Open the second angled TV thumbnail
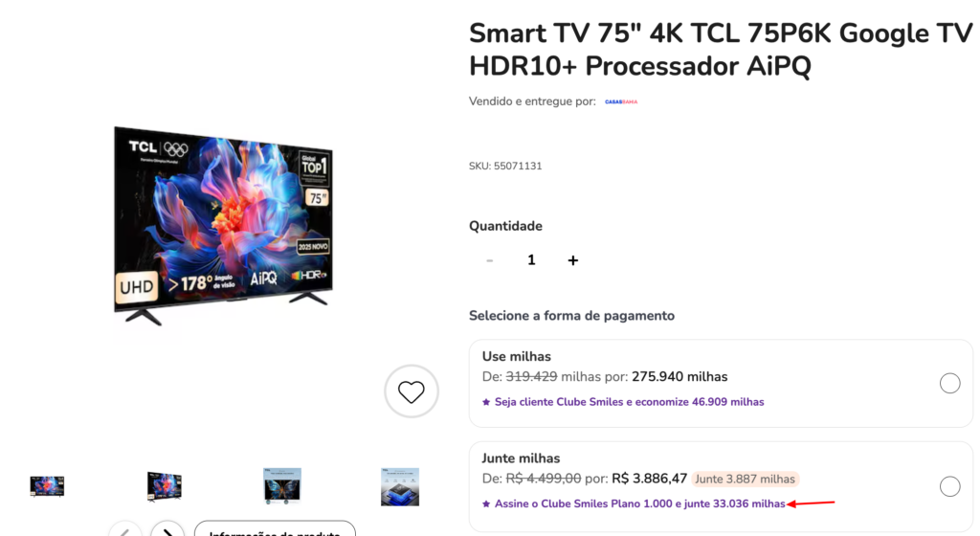This screenshot has width=980, height=536. (x=164, y=486)
